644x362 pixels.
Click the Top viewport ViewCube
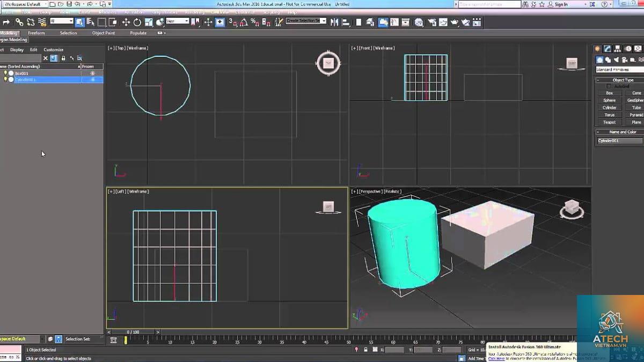[x=328, y=63]
